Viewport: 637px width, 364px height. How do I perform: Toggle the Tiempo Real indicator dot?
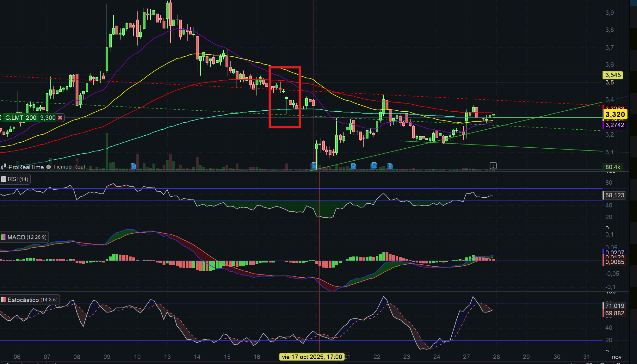[49, 167]
